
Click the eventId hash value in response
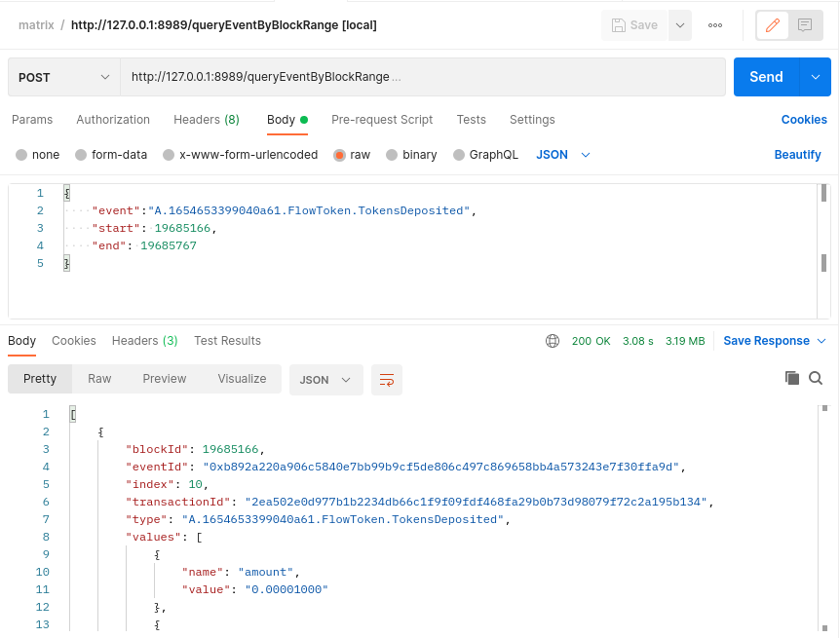pyautogui.click(x=440, y=468)
